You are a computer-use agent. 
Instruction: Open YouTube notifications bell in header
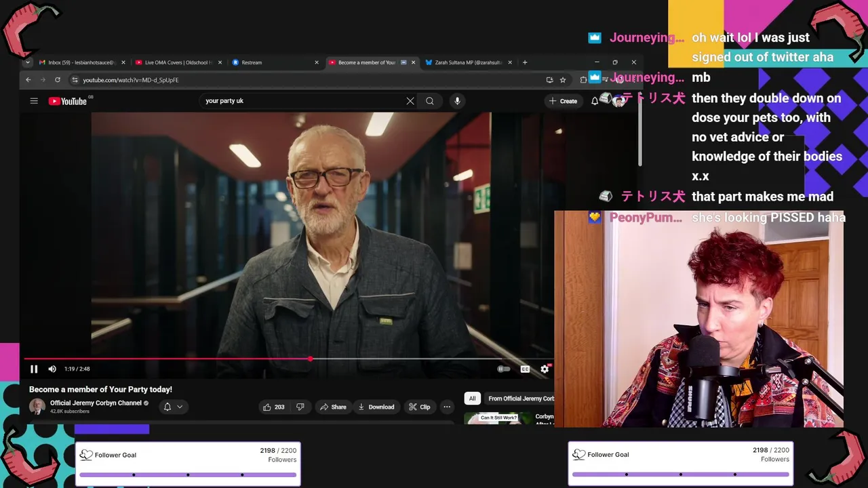595,101
